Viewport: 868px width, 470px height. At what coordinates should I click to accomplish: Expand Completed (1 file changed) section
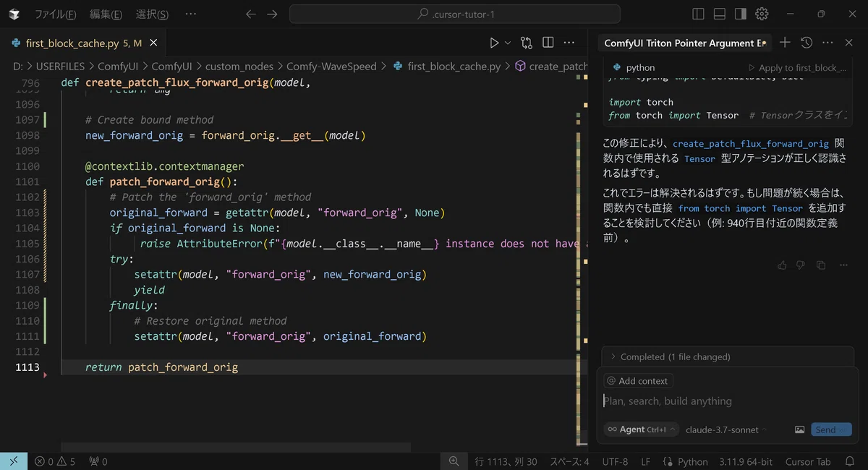[729, 356]
